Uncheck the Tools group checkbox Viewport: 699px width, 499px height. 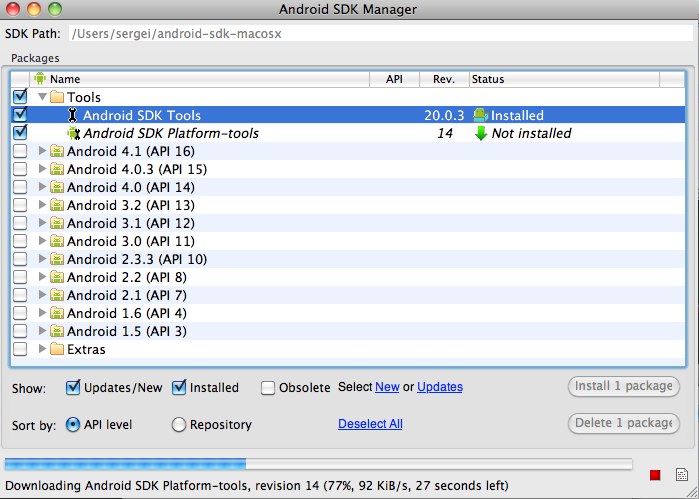20,96
